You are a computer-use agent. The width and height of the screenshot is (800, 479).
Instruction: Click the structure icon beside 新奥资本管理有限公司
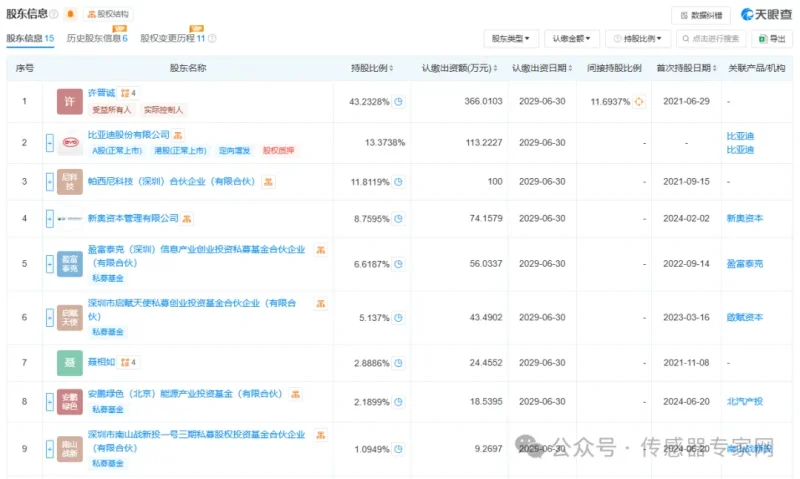187,219
